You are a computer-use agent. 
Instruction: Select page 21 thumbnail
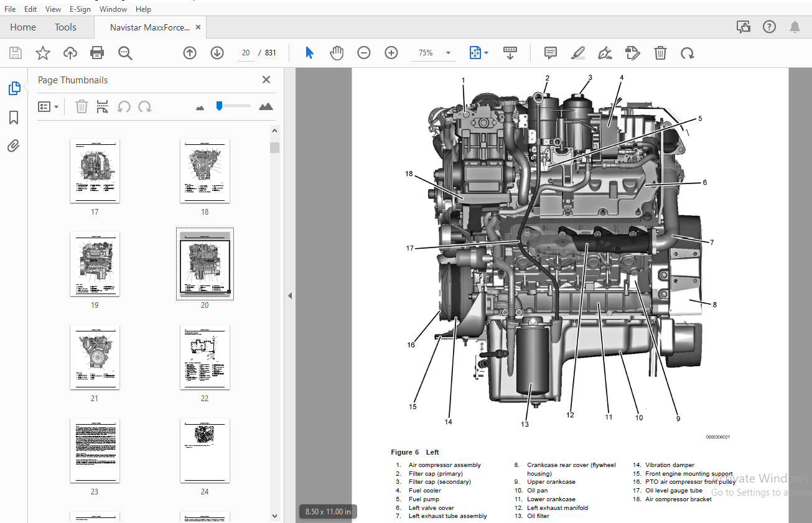click(95, 357)
